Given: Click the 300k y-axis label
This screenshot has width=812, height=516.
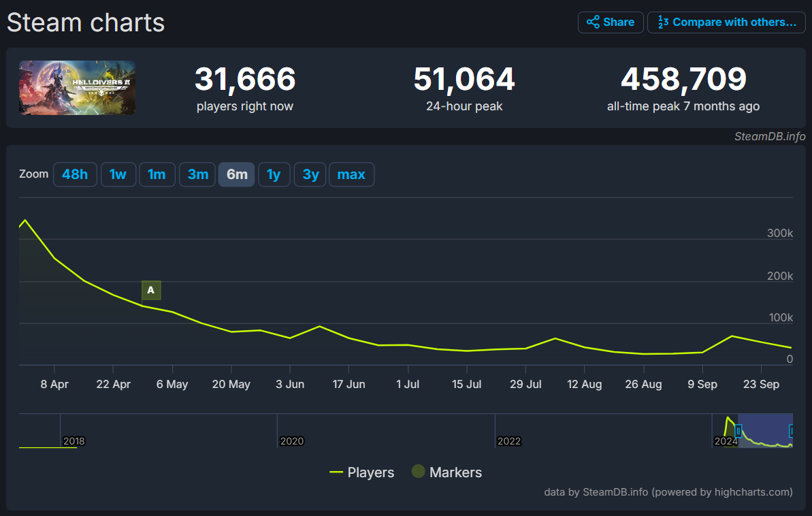Looking at the screenshot, I should (780, 233).
